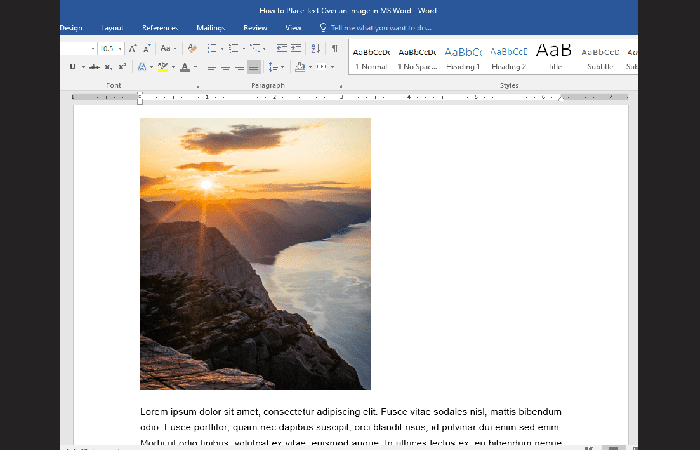Screen dimensions: 700x450
Task: Toggle superscript formatting
Action: coord(122,67)
